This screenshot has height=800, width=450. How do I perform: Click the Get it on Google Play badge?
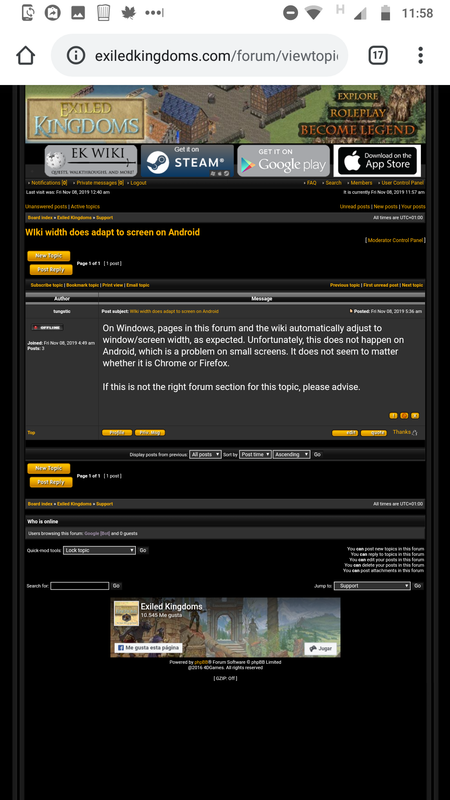(283, 161)
